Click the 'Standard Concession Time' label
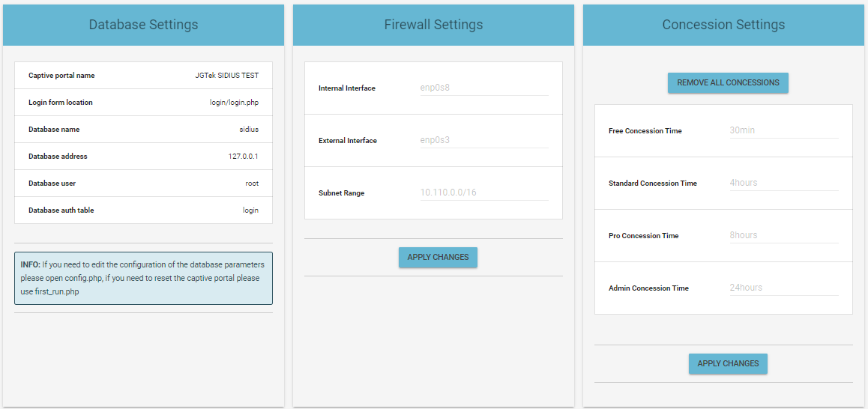868x409 pixels. [x=653, y=184]
